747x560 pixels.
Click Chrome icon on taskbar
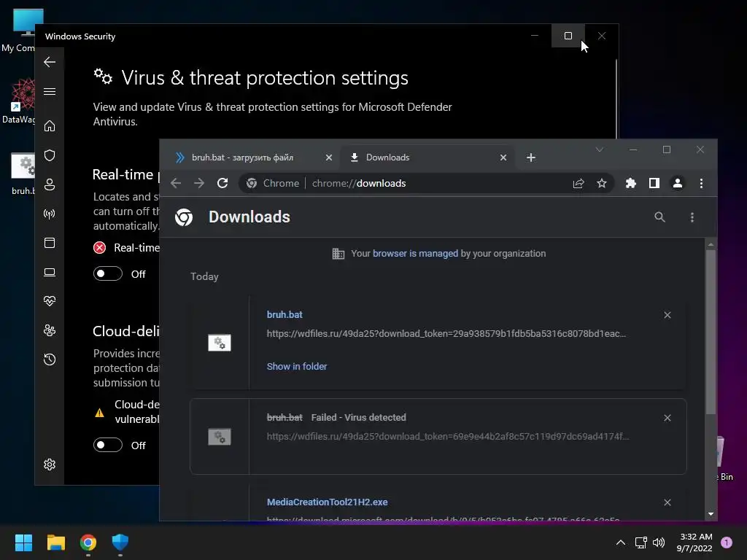(x=88, y=542)
